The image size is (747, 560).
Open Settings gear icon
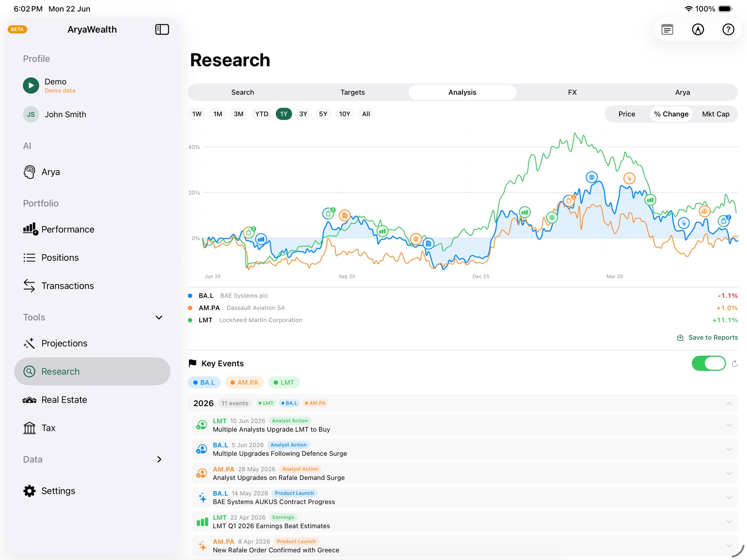[29, 491]
